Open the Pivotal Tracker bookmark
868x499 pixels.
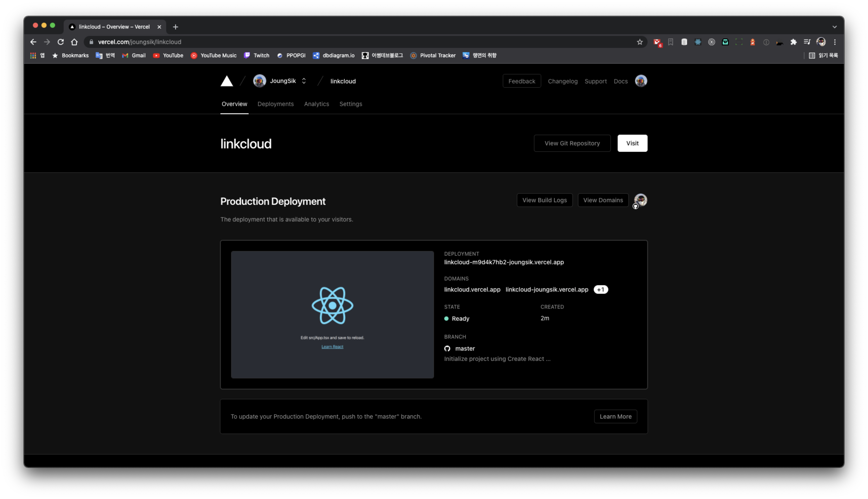pyautogui.click(x=433, y=56)
